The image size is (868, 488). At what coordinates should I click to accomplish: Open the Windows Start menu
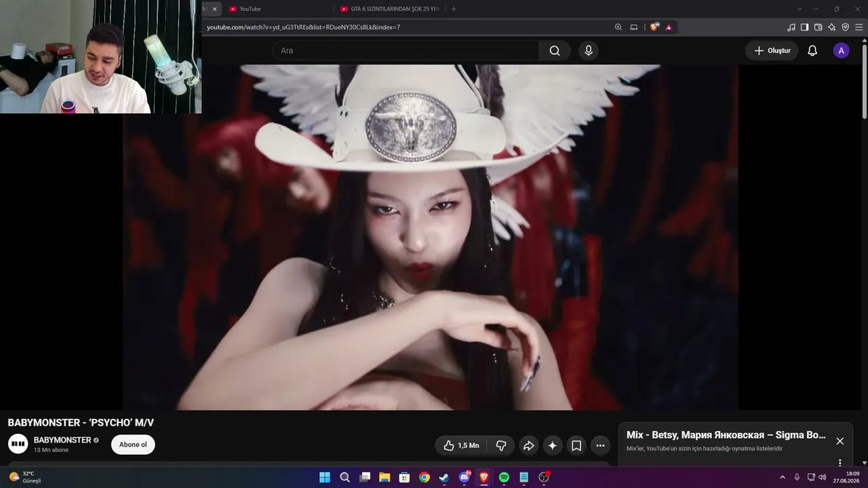pos(325,477)
